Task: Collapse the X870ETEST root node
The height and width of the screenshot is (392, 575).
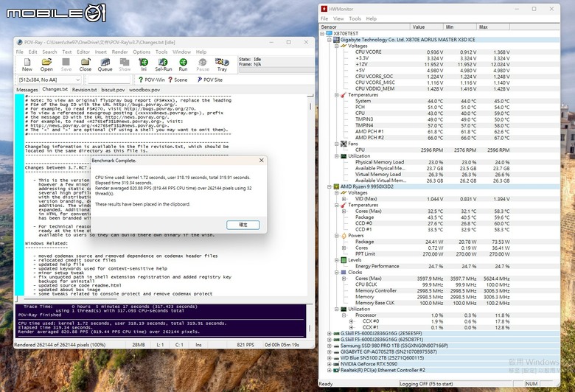Action: 322,33
